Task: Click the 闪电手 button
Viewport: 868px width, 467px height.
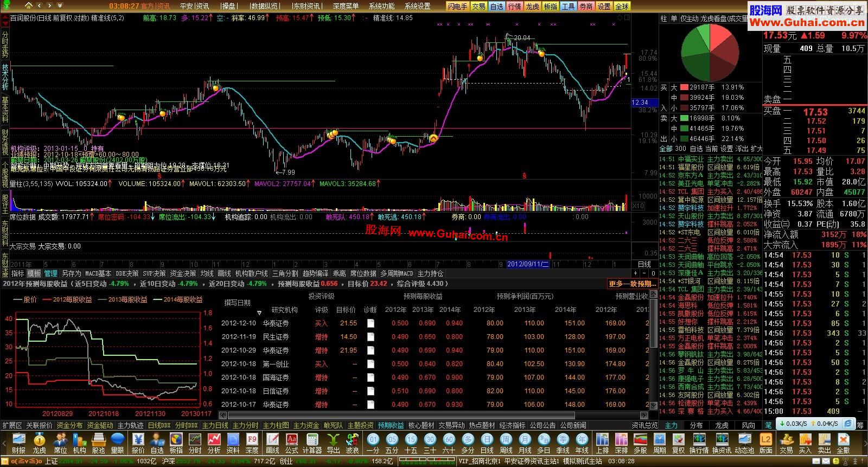Action: [x=457, y=6]
